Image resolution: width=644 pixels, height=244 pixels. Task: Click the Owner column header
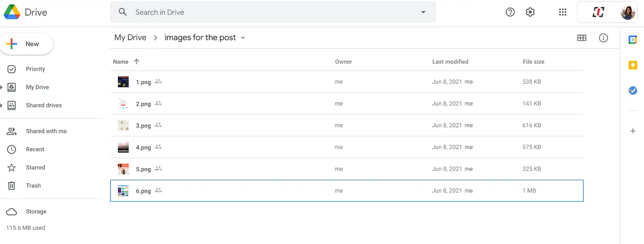343,62
